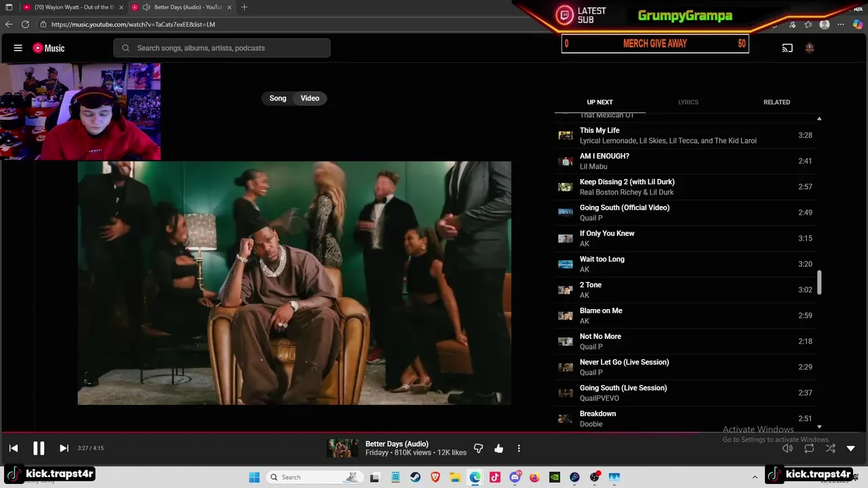Toggle repeat mode

coord(809,448)
